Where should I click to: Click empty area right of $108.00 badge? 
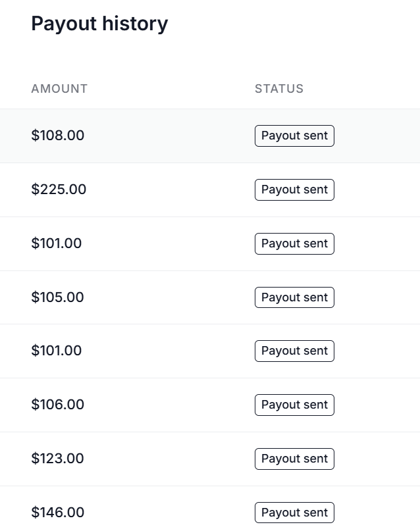(377, 136)
